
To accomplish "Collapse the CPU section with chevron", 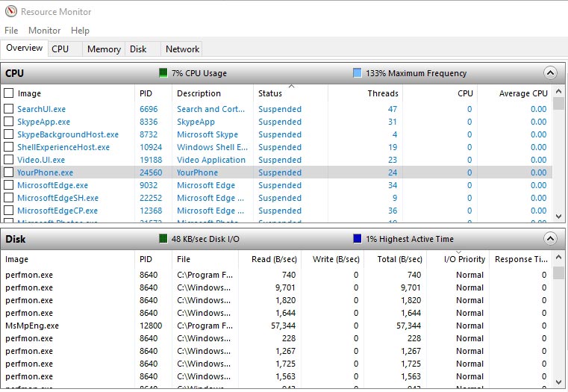I will click(550, 73).
